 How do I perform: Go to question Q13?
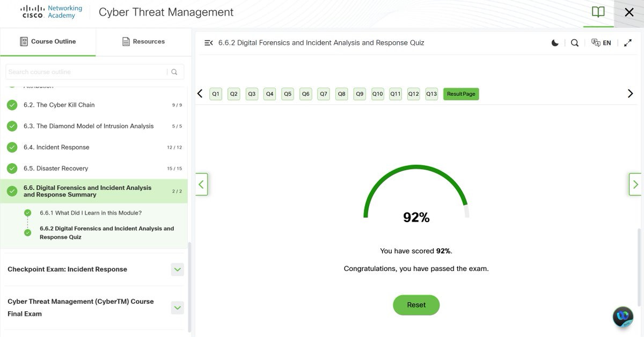(431, 94)
